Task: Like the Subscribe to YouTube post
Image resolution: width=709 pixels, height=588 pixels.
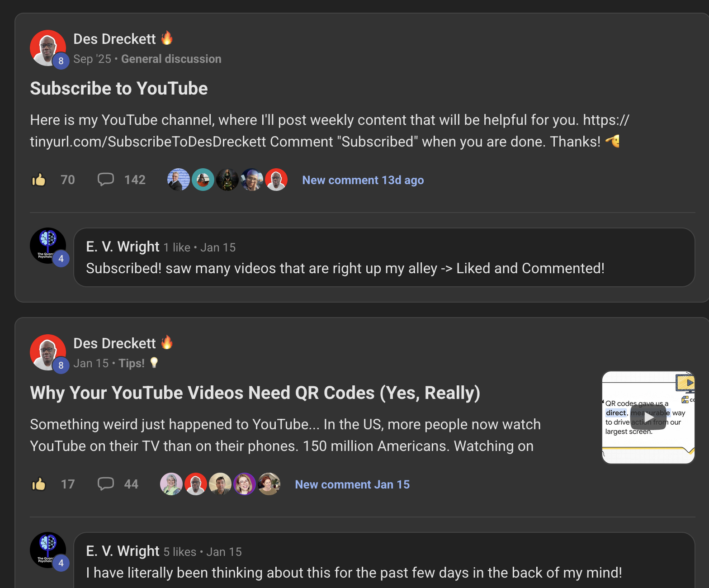Action: click(39, 180)
